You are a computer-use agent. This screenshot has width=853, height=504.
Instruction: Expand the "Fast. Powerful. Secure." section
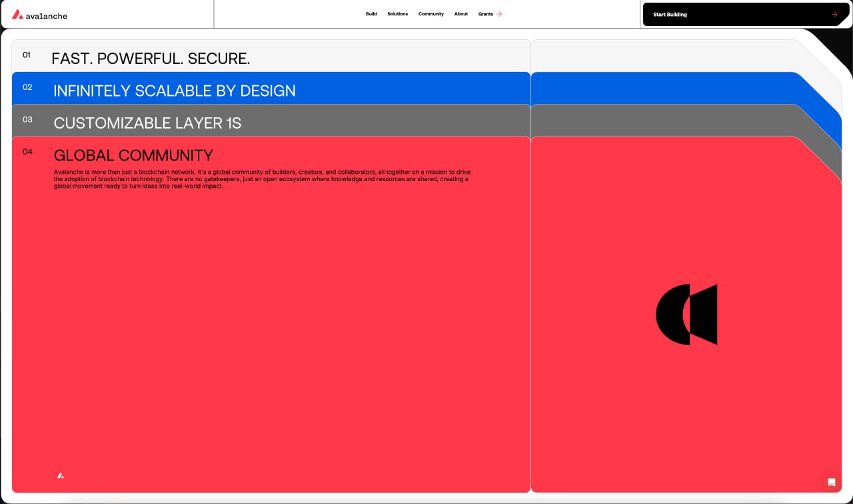click(x=151, y=59)
